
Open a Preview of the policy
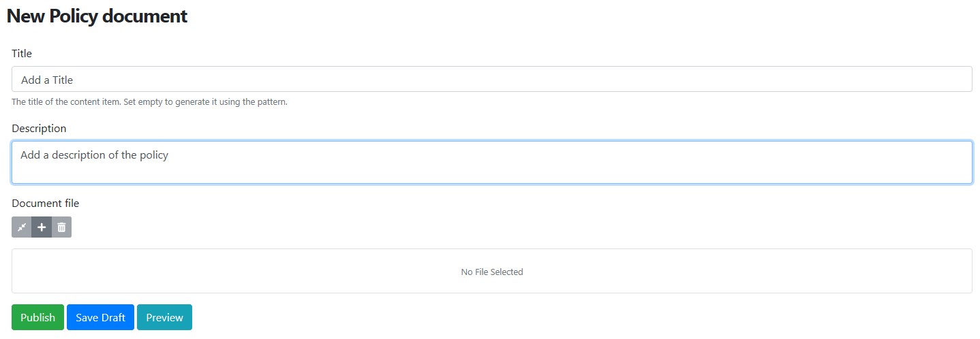click(x=164, y=317)
